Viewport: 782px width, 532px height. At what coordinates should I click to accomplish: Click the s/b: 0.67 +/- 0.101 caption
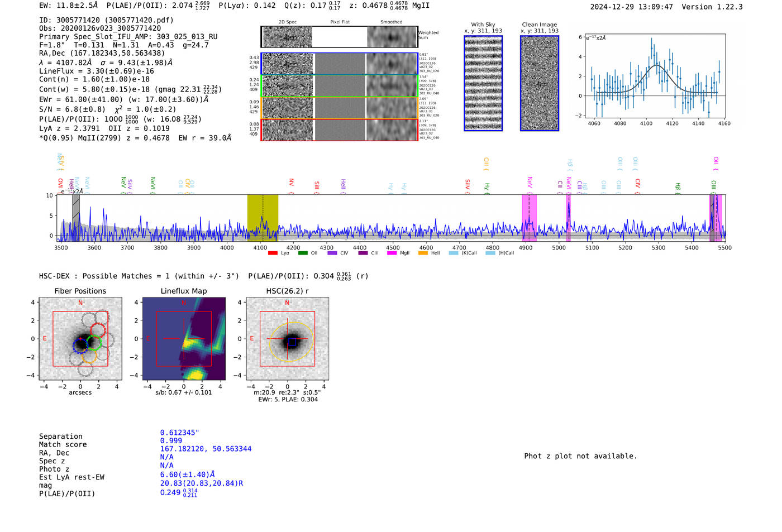pos(183,392)
